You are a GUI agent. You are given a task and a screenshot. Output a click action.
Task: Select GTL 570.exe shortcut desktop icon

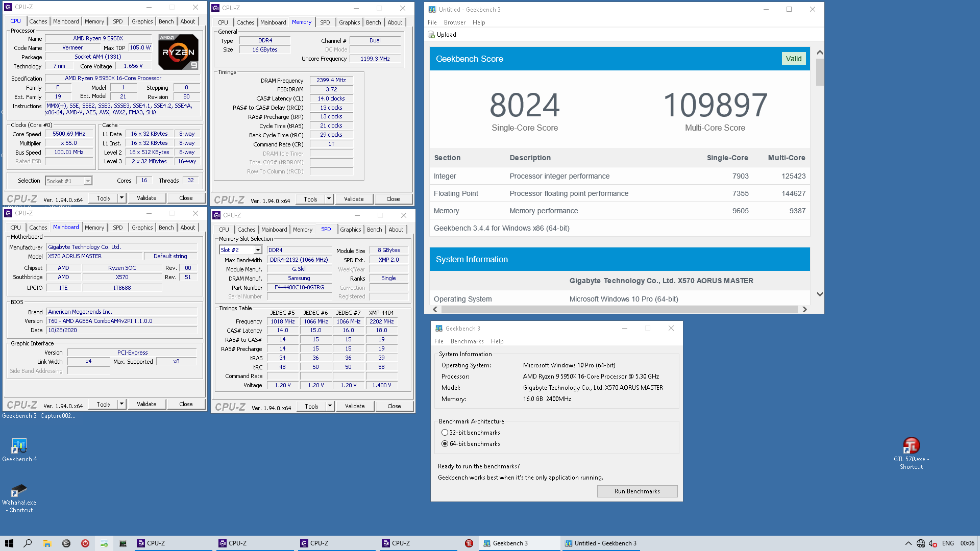pos(911,454)
